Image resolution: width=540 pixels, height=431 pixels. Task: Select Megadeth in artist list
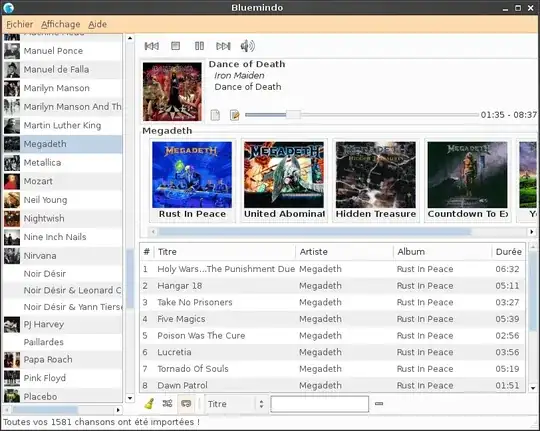click(63, 144)
